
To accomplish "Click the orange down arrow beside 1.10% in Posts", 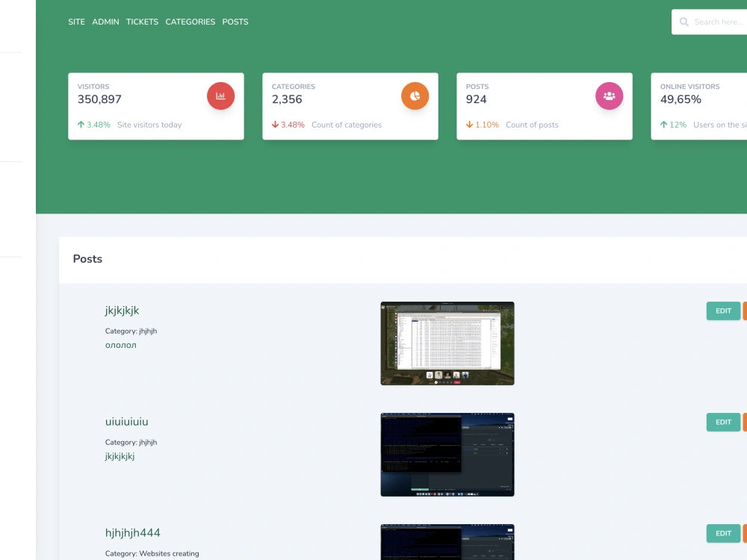I will (x=470, y=125).
